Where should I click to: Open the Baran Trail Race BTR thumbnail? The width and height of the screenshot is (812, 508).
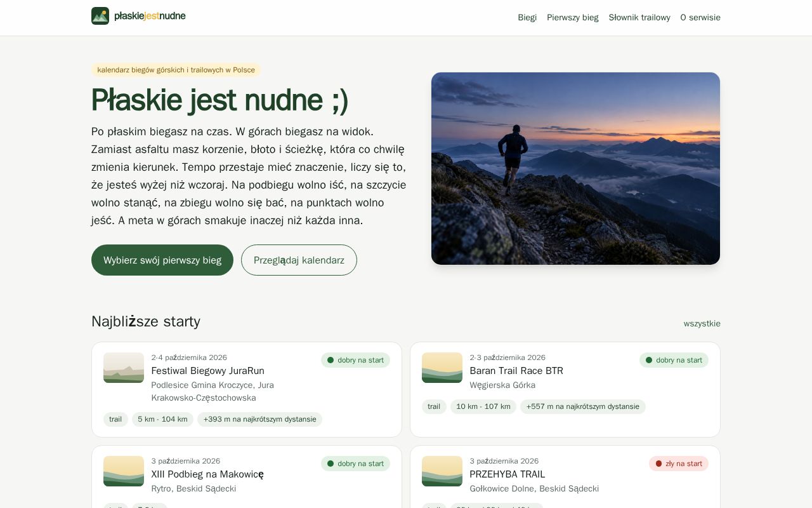442,368
